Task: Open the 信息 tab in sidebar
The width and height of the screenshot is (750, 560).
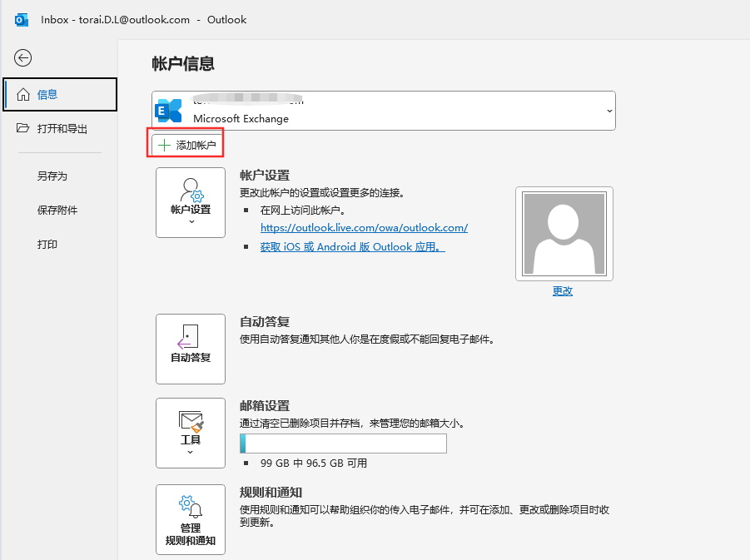Action: click(60, 95)
